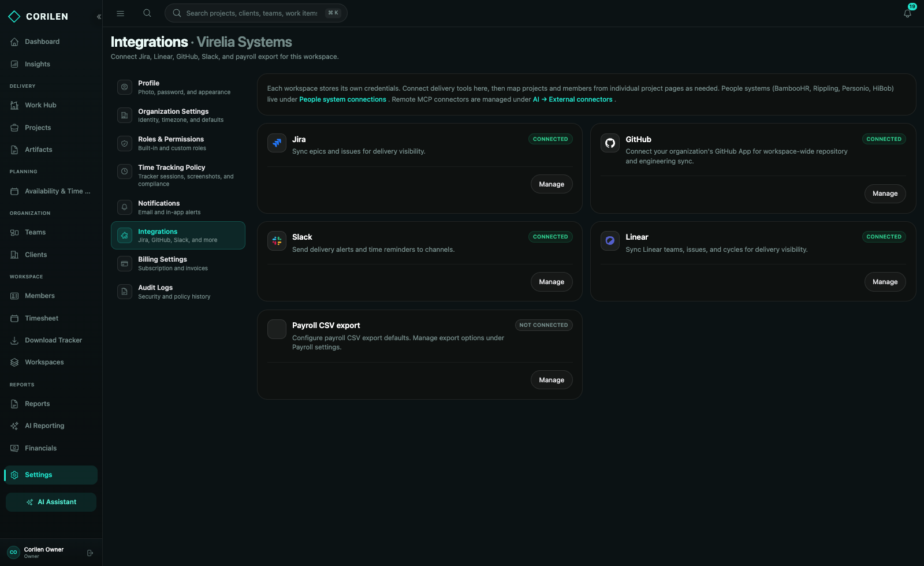This screenshot has height=566, width=924.
Task: Manage the Payroll CSV export integration
Action: pos(552,380)
